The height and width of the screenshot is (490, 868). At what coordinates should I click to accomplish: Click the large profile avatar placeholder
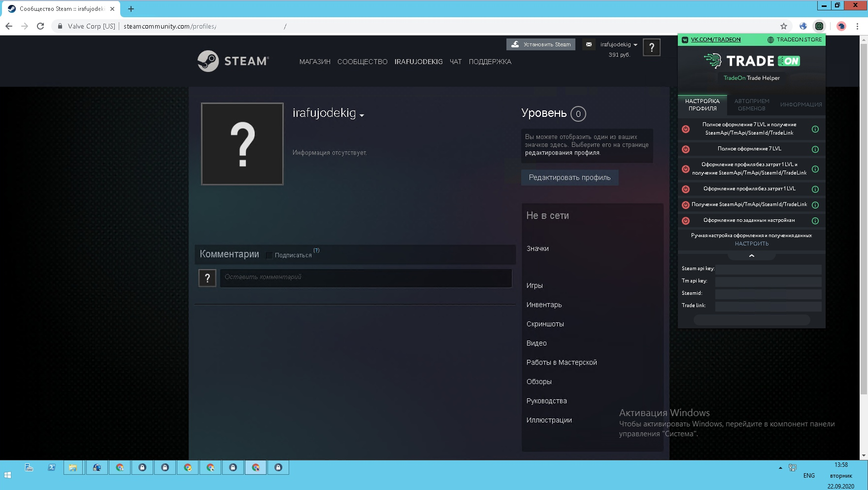(x=242, y=144)
